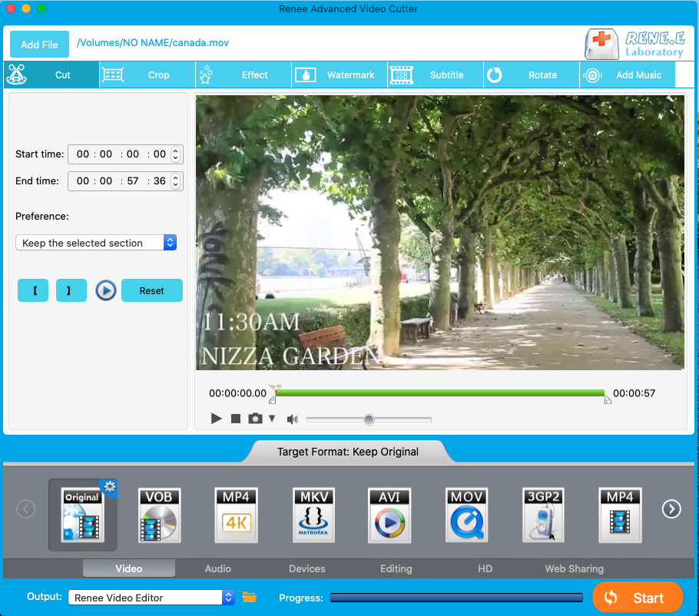Open the Preference dropdown
Image resolution: width=699 pixels, height=616 pixels.
(96, 243)
